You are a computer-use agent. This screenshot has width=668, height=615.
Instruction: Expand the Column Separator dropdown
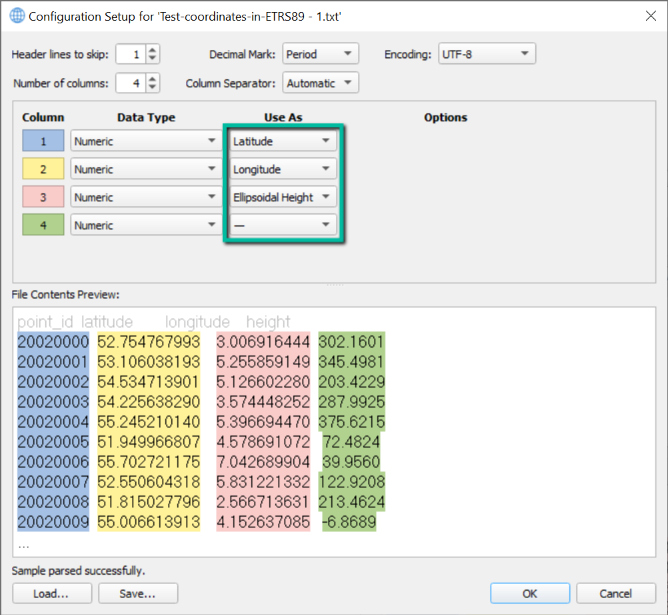pos(320,83)
